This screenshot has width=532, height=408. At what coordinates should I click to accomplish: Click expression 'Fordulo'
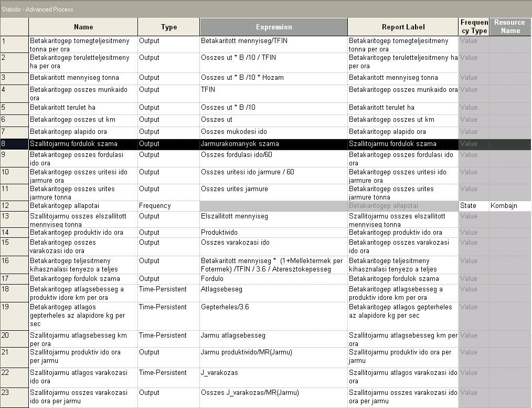273,279
